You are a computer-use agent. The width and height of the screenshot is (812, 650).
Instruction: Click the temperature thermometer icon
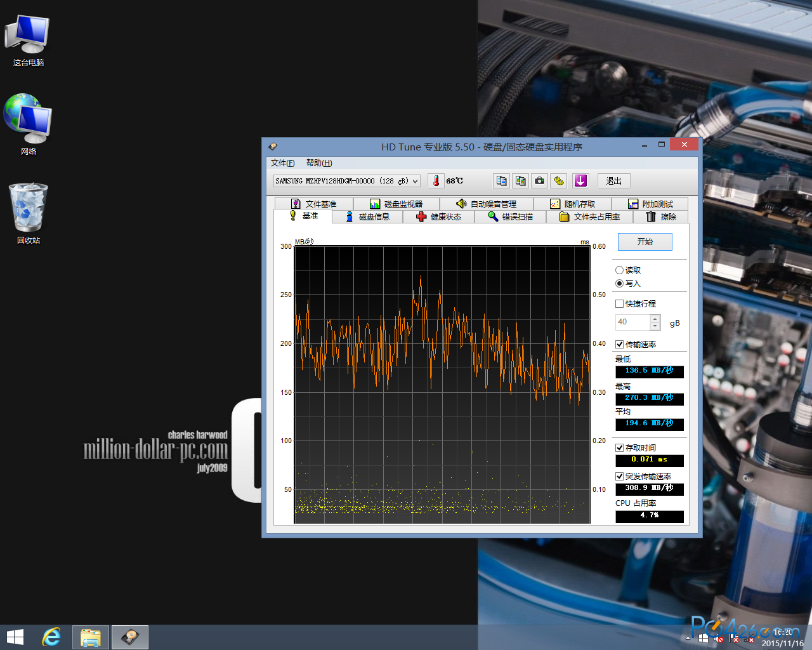[x=436, y=181]
